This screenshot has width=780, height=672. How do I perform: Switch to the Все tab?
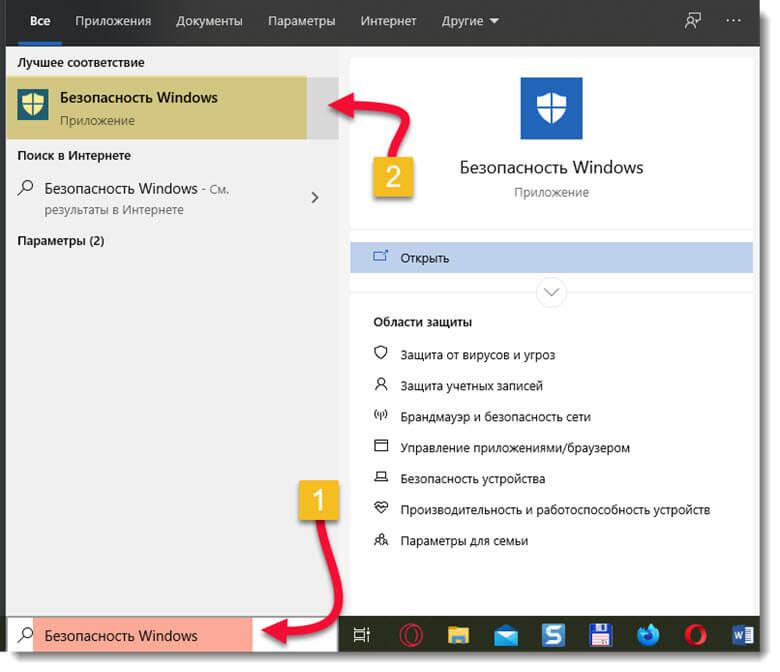(40, 21)
